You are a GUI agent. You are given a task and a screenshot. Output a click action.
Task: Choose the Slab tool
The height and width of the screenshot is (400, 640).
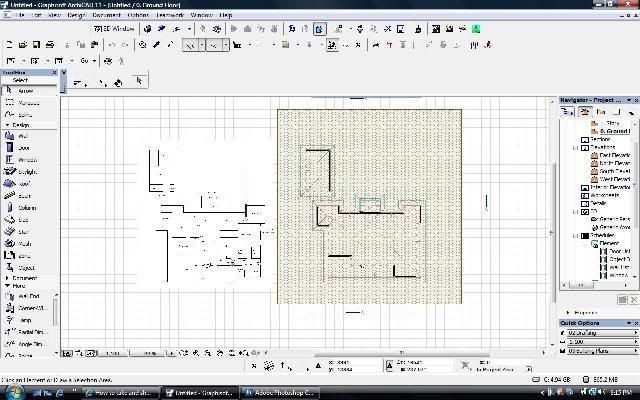29,220
